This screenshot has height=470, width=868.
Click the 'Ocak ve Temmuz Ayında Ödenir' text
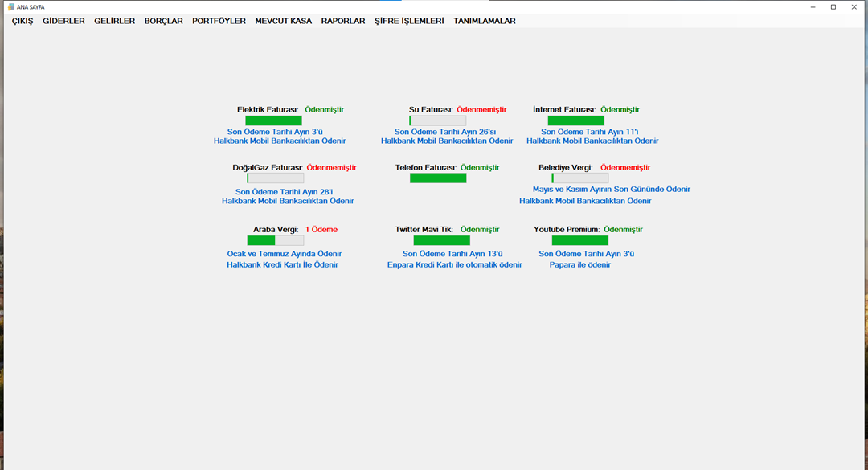(285, 254)
